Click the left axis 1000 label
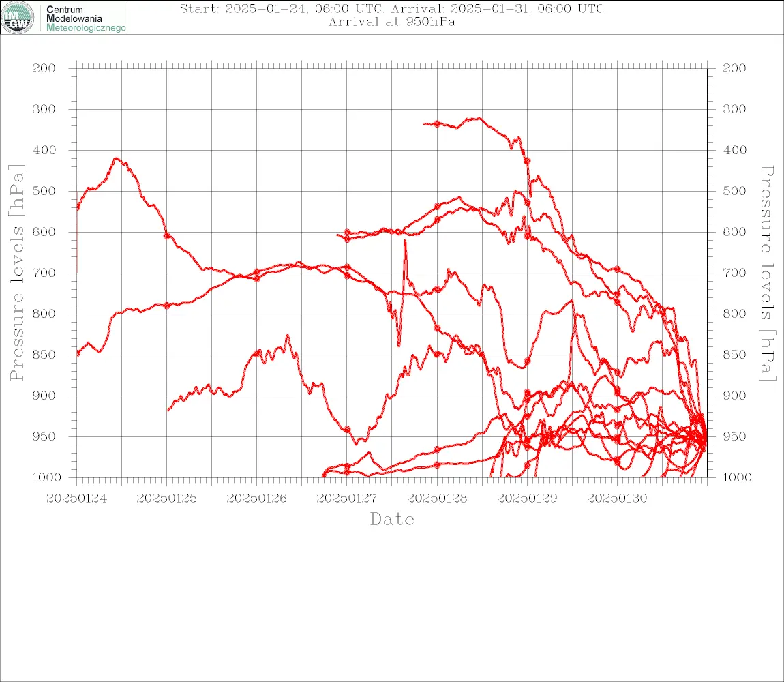 [x=47, y=477]
